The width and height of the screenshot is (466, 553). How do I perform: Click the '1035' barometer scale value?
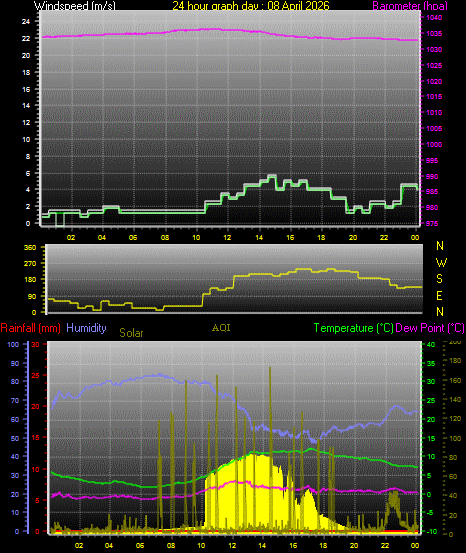(434, 34)
